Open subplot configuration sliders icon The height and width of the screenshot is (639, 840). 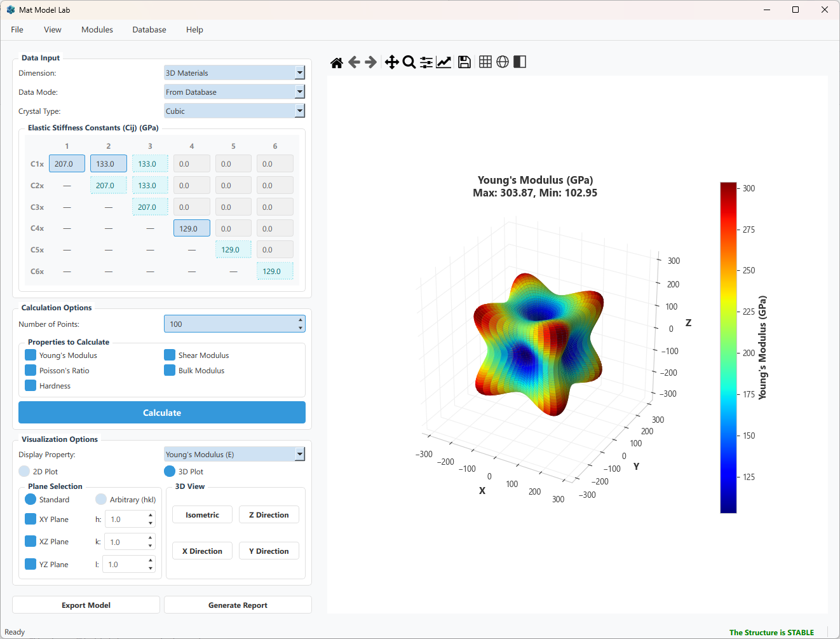click(x=426, y=62)
